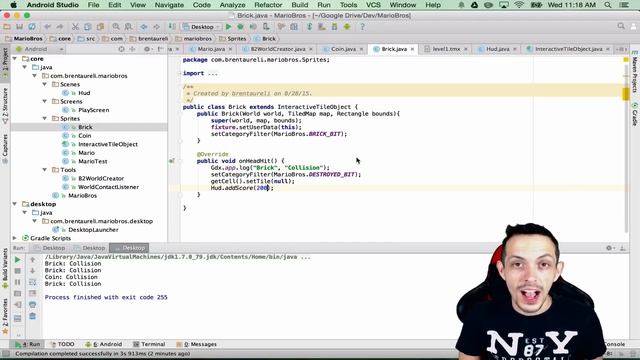Switch to the Mario.java editor tab
This screenshot has width=640, height=360.
tap(211, 49)
